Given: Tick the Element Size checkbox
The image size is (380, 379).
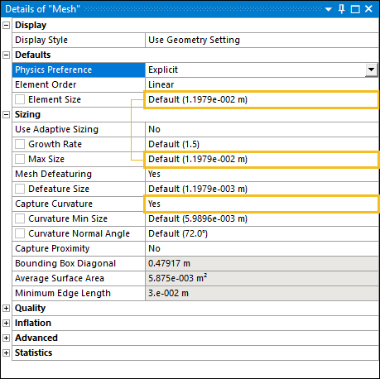Looking at the screenshot, I should click(20, 99).
